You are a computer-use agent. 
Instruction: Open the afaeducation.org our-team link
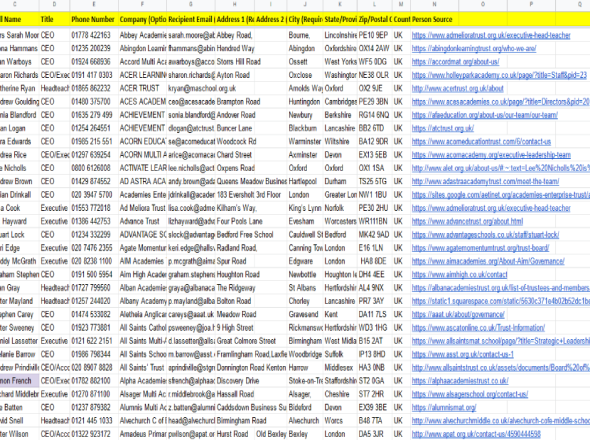click(485, 115)
